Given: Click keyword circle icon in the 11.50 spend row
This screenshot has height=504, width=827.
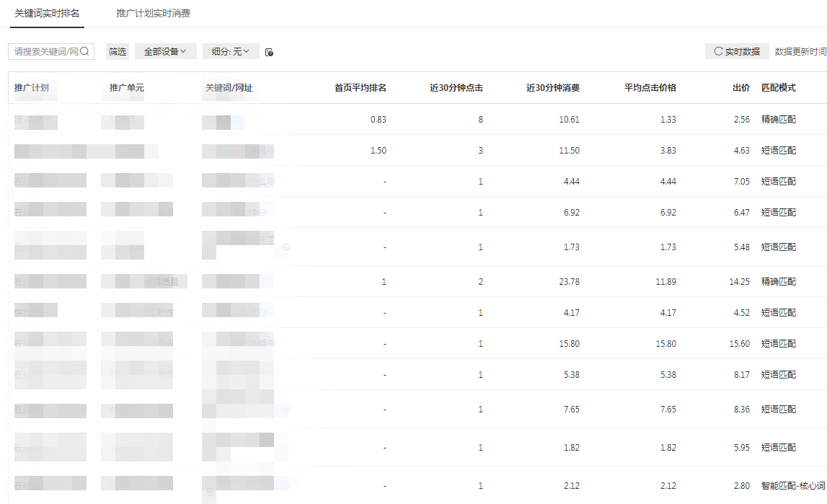Looking at the screenshot, I should pos(271,151).
